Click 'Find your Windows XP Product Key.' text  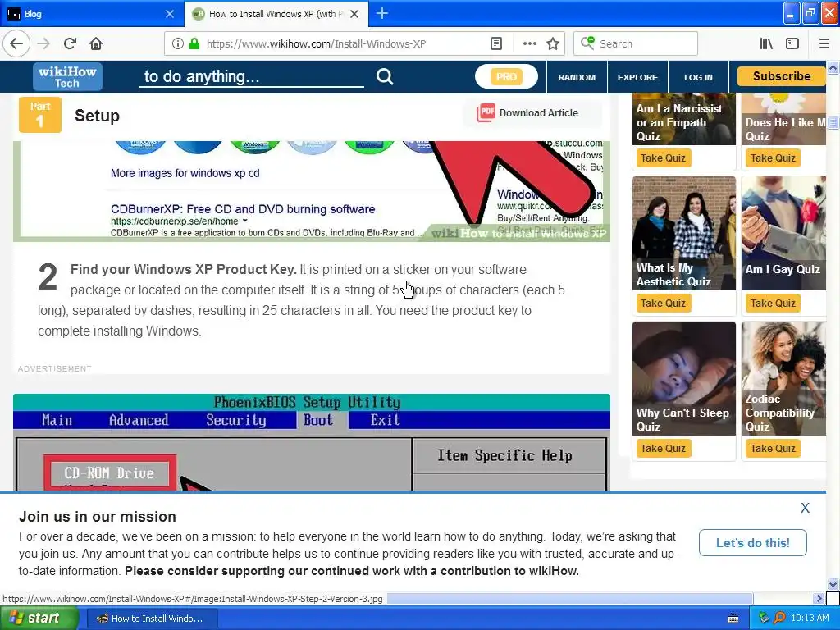point(183,269)
